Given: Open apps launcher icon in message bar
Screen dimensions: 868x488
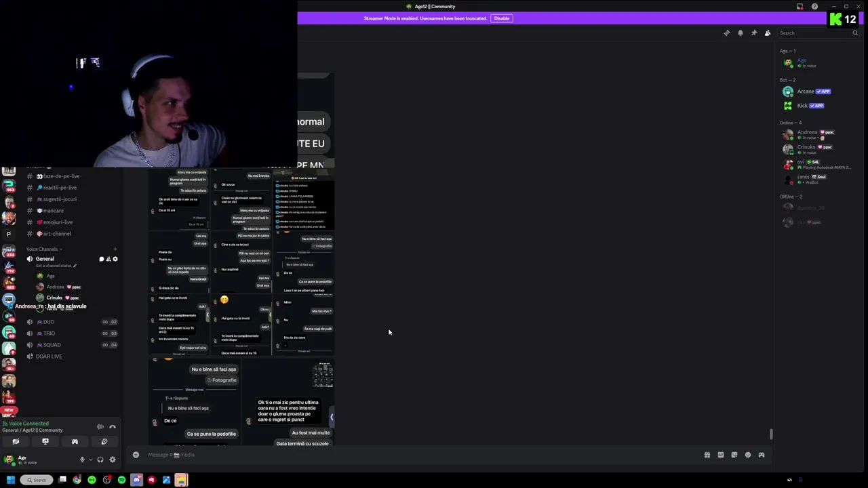Looking at the screenshot, I should click(x=762, y=455).
